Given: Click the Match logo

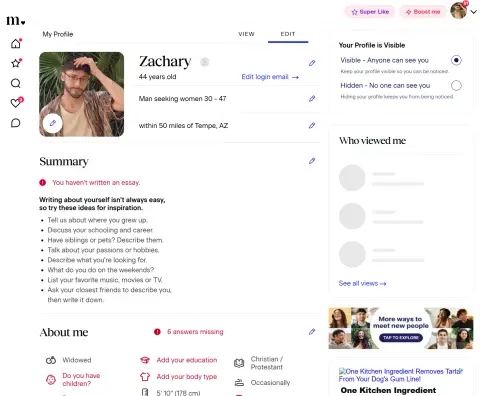Looking at the screenshot, I should point(16,21).
